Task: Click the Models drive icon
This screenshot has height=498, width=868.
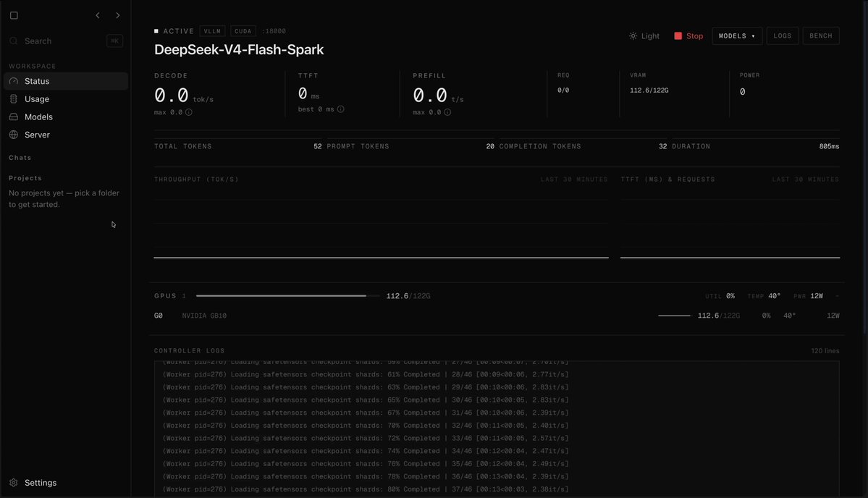Action: coord(14,117)
